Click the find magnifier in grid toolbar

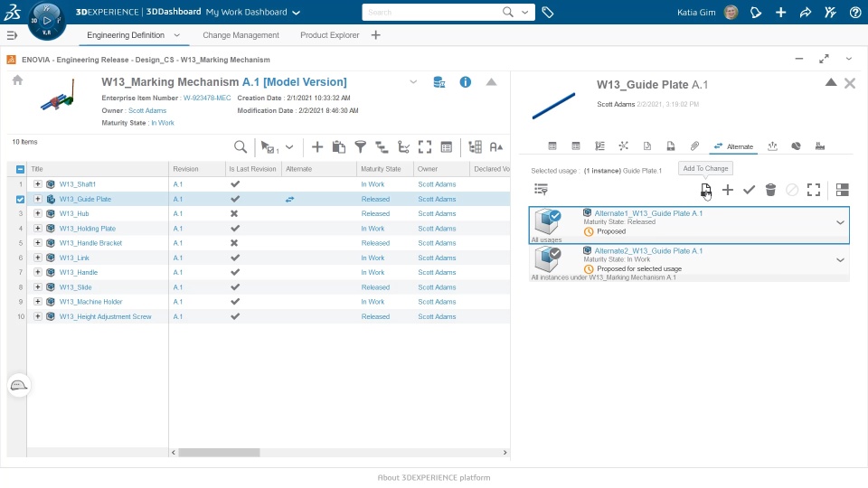[241, 147]
